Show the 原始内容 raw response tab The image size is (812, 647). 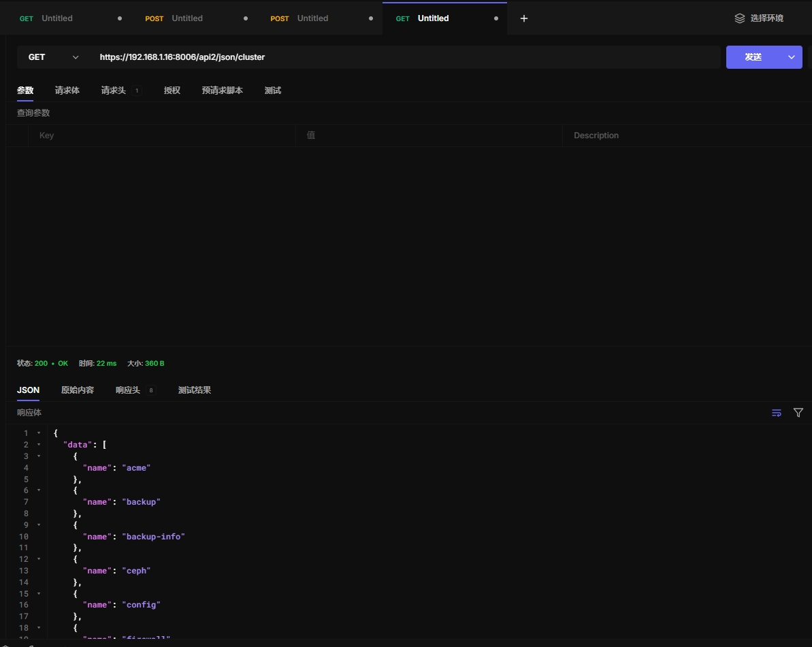click(78, 390)
